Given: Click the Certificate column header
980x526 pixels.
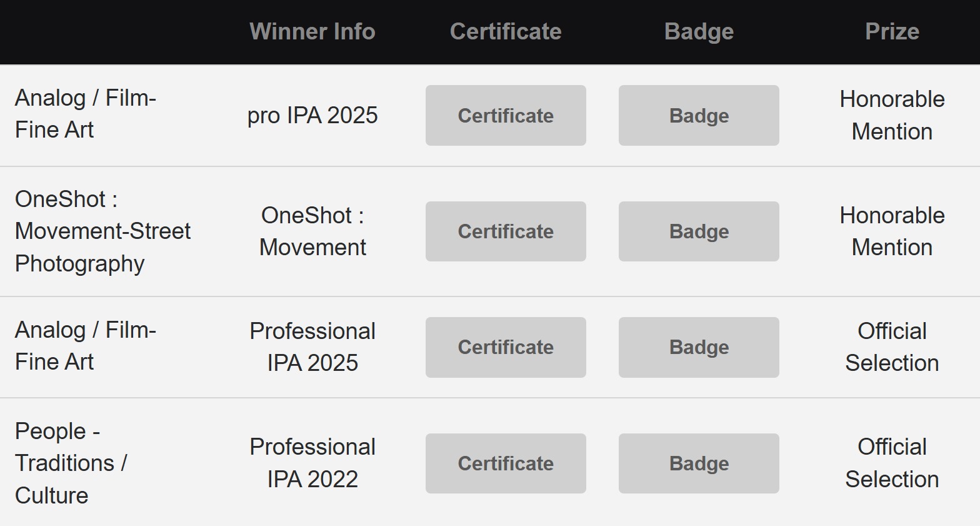Looking at the screenshot, I should point(506,31).
